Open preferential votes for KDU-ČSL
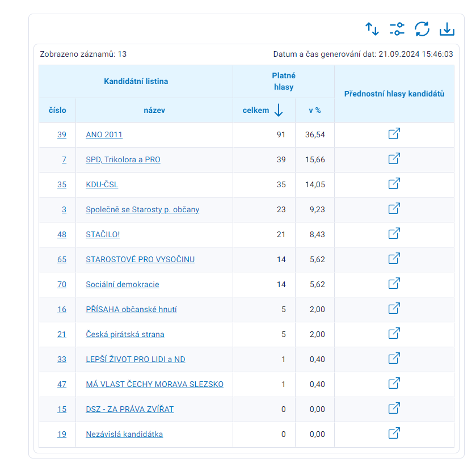The width and height of the screenshot is (476, 467). coord(394,183)
